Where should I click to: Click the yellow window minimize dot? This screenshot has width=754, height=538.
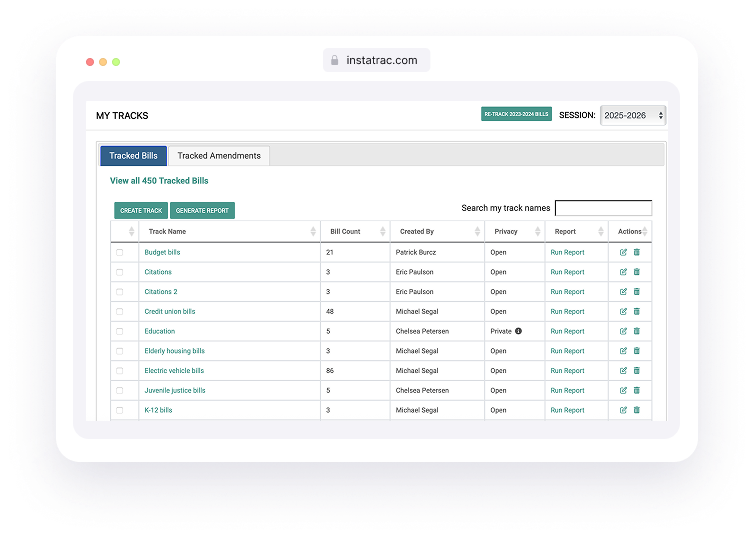(103, 62)
